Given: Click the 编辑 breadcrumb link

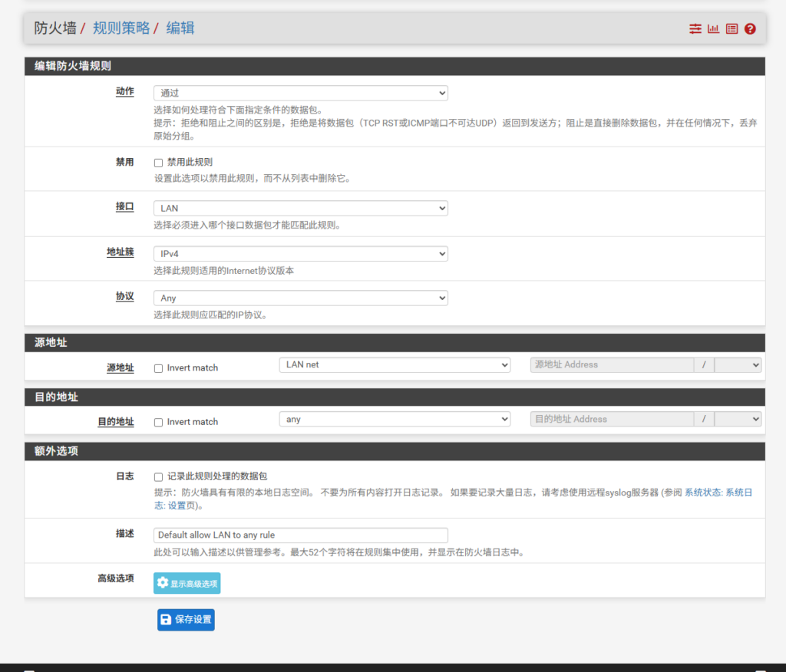Looking at the screenshot, I should (180, 28).
